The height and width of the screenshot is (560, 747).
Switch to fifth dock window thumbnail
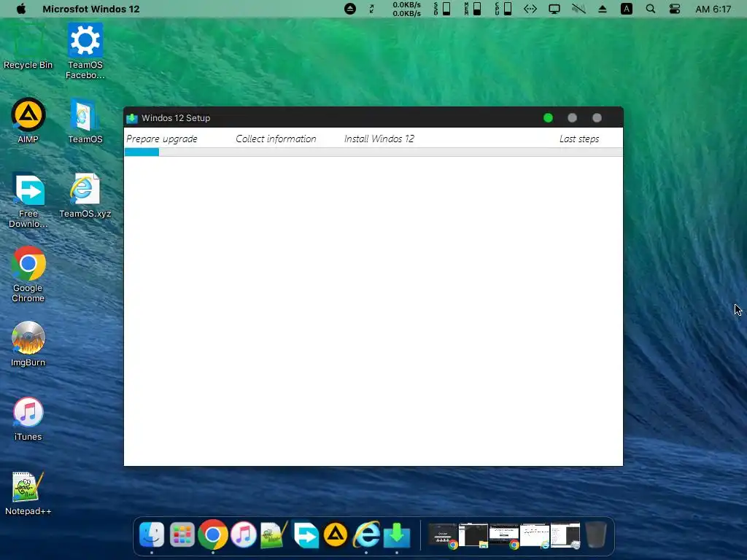click(x=565, y=535)
